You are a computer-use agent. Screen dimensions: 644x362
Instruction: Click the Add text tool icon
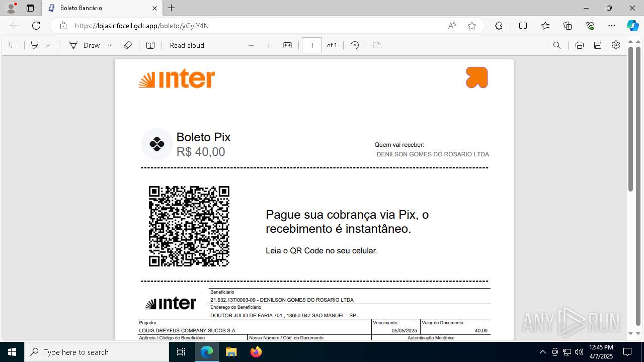tap(150, 45)
